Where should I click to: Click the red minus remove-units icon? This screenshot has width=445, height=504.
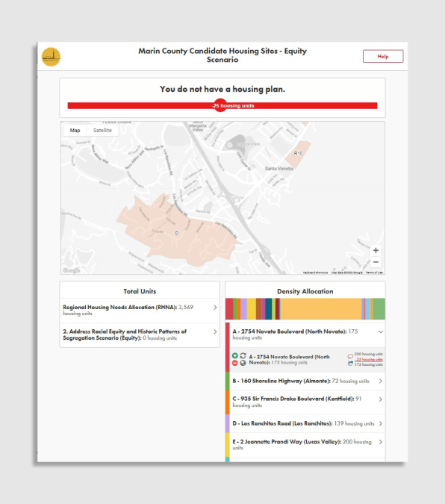point(235,363)
